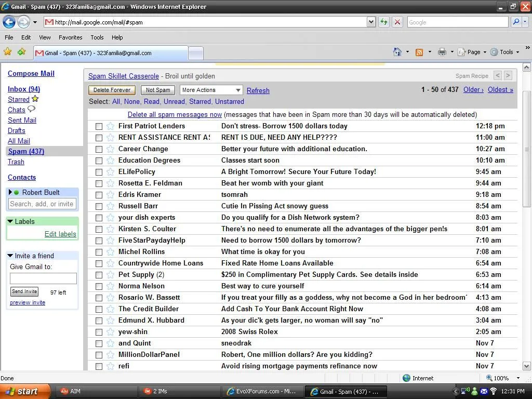Open the Favorites menu
This screenshot has width=532, height=399.
(70, 37)
